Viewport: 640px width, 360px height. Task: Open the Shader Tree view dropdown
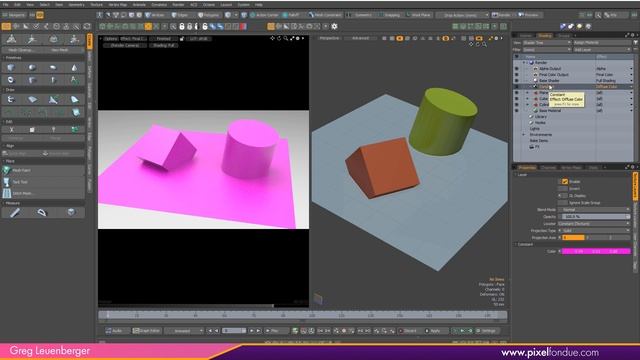[546, 42]
